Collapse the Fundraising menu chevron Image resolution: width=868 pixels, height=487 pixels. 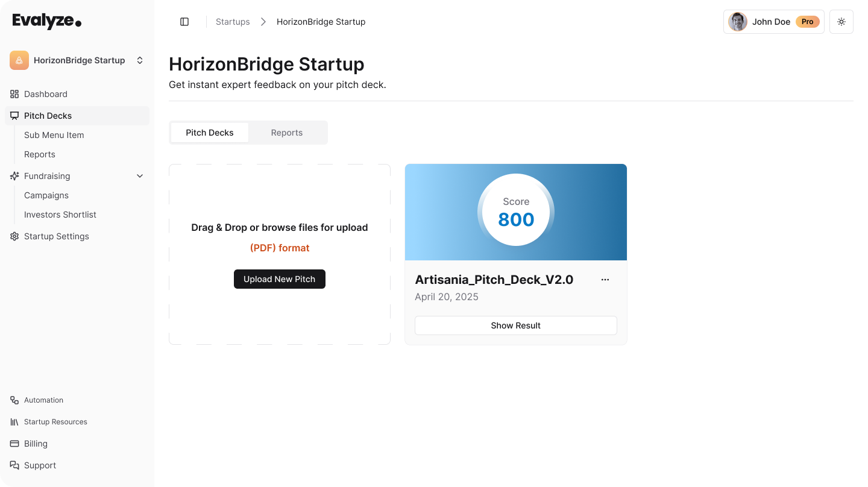(x=140, y=176)
